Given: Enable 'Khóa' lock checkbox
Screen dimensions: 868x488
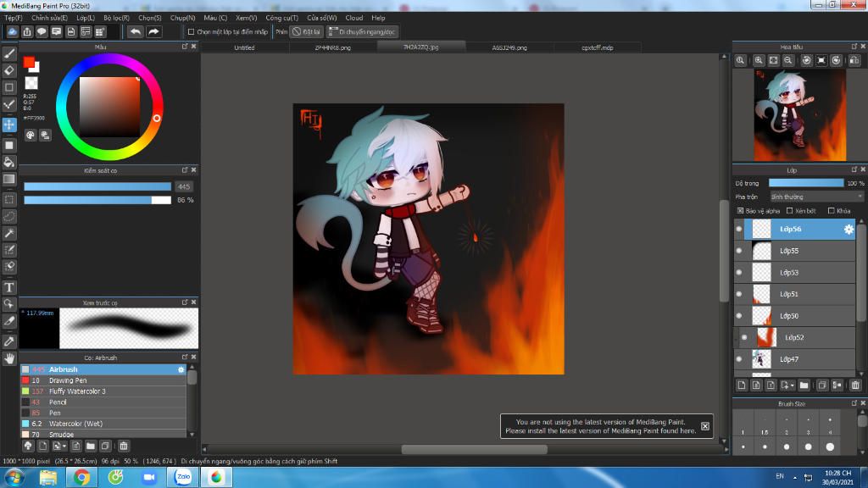Looking at the screenshot, I should click(x=831, y=211).
